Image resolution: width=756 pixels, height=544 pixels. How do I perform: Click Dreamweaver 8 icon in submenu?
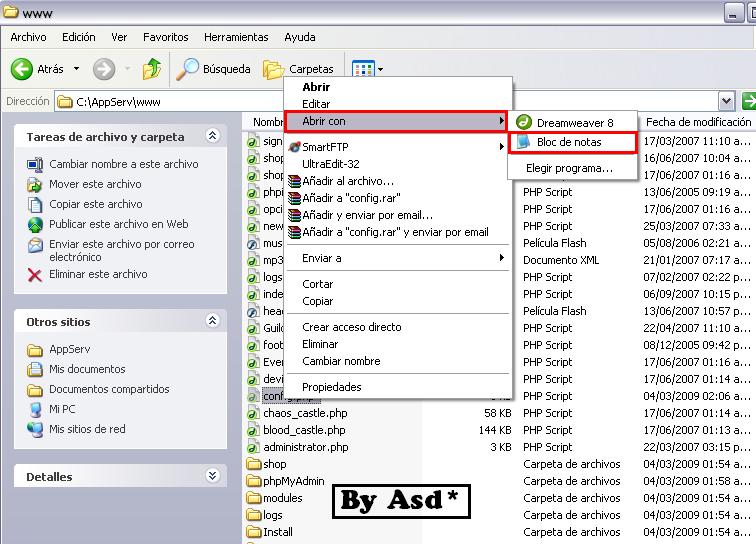click(x=524, y=122)
